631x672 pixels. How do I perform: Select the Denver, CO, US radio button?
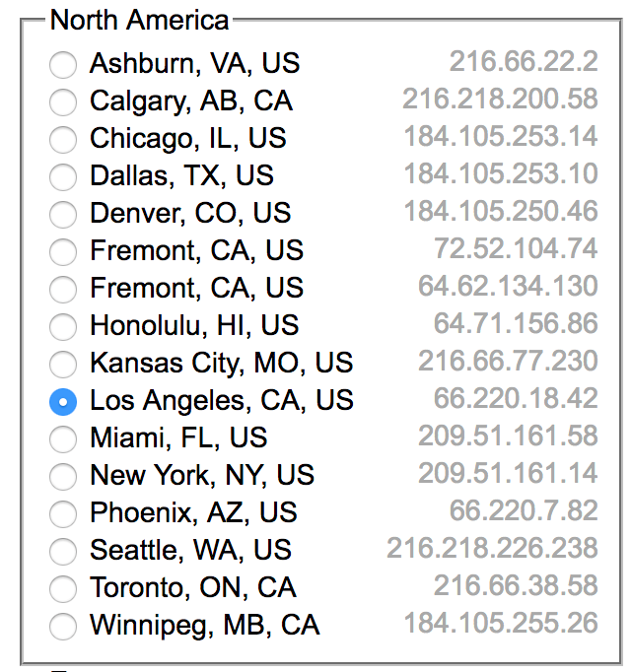[x=63, y=215]
